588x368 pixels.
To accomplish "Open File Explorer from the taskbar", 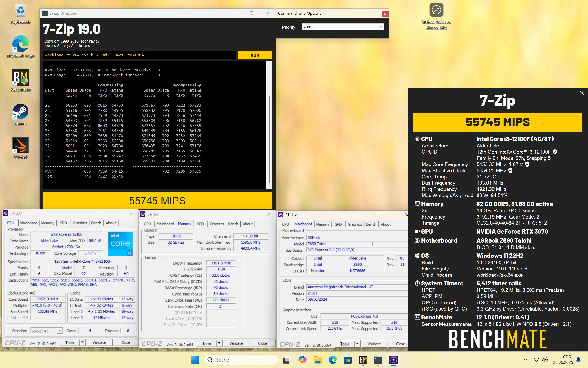I will click(x=318, y=360).
